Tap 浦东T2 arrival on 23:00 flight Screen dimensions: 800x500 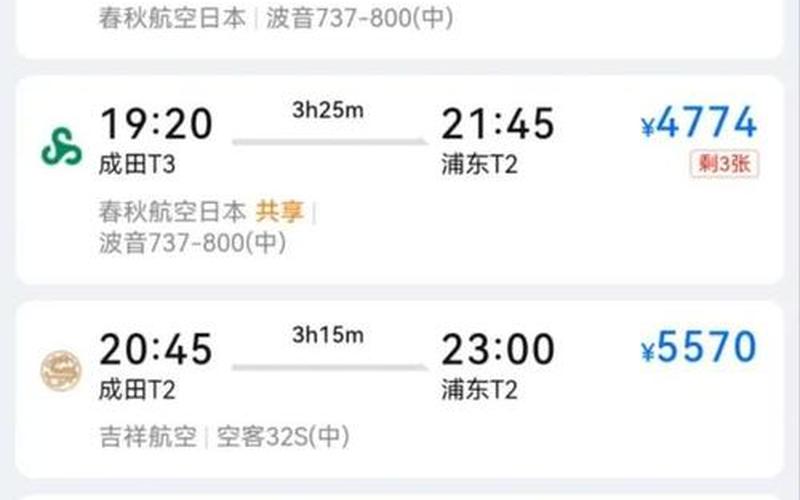(480, 390)
